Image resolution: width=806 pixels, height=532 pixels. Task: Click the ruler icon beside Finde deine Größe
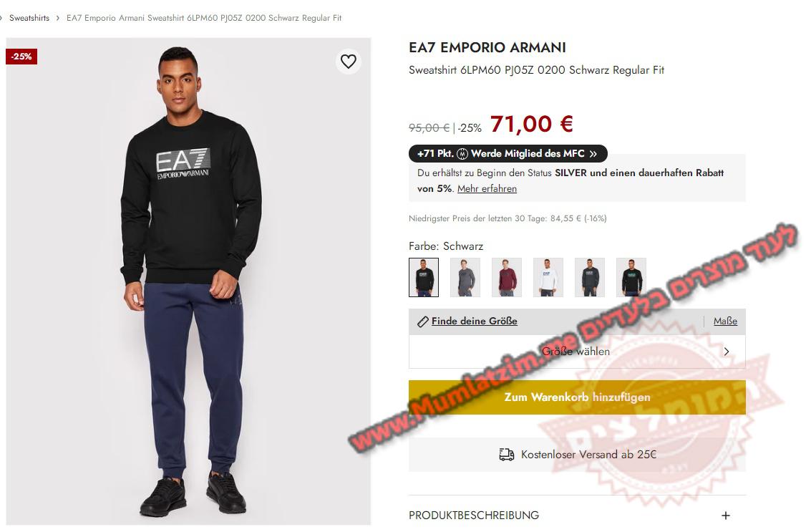(x=422, y=321)
